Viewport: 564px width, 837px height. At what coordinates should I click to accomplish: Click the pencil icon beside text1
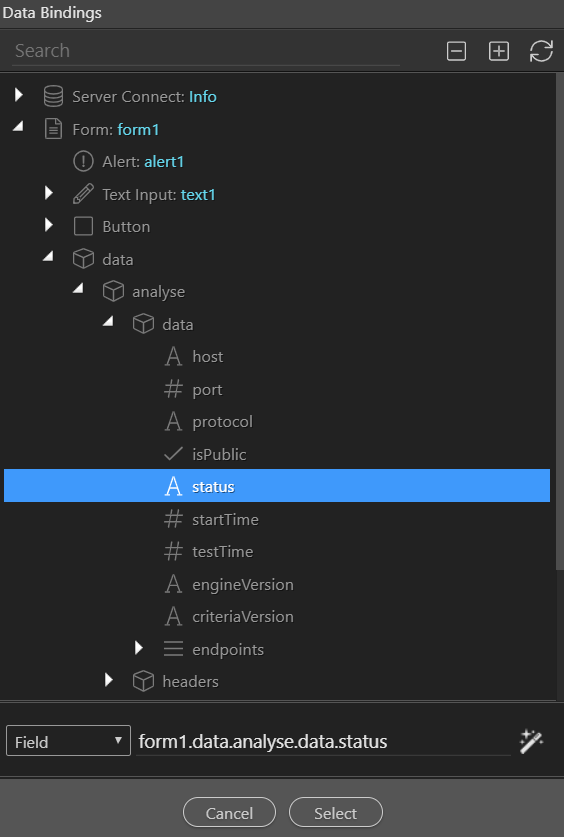pyautogui.click(x=83, y=194)
